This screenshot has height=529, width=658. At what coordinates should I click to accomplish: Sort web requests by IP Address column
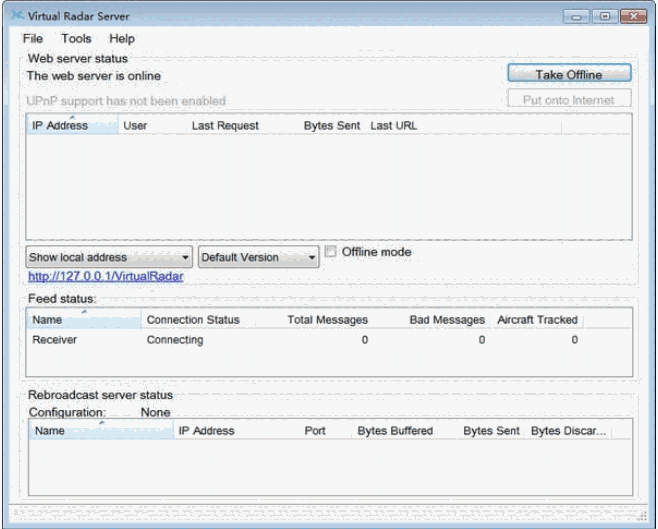coord(60,126)
